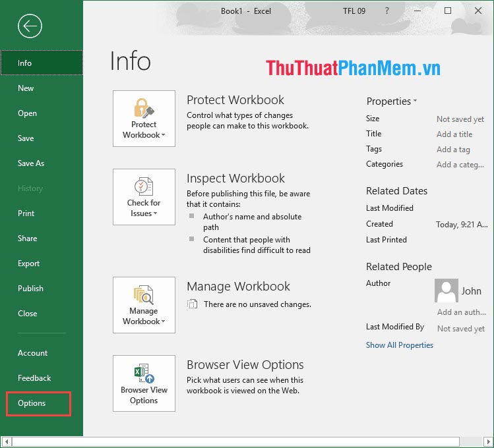Click the horizontal scrollbar left arrow

point(7,441)
